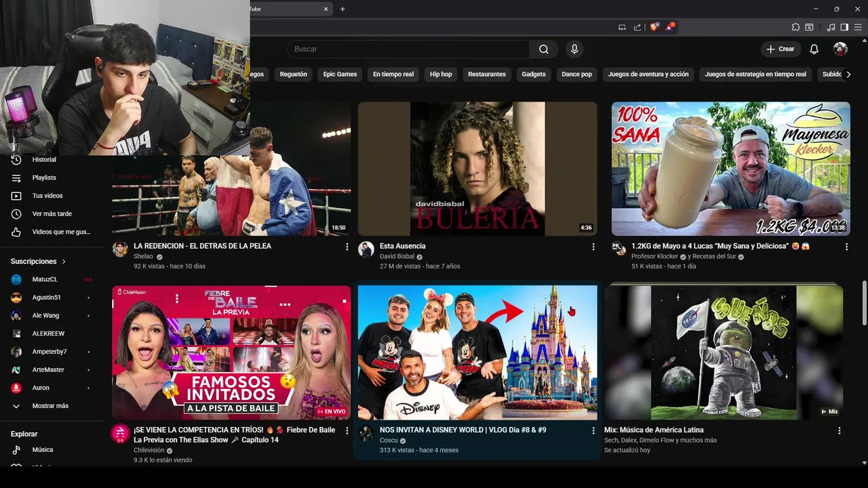
Task: Open Brave Rewards triangle icon
Action: tap(671, 27)
